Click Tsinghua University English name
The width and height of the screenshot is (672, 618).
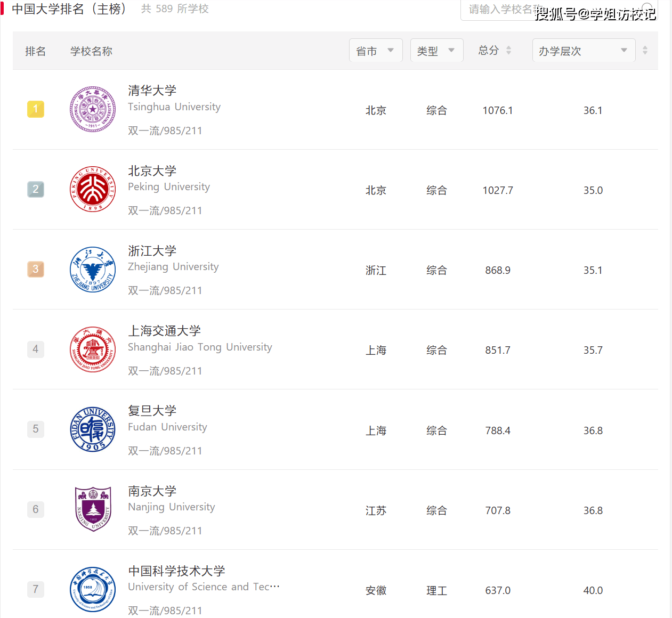[x=174, y=107]
